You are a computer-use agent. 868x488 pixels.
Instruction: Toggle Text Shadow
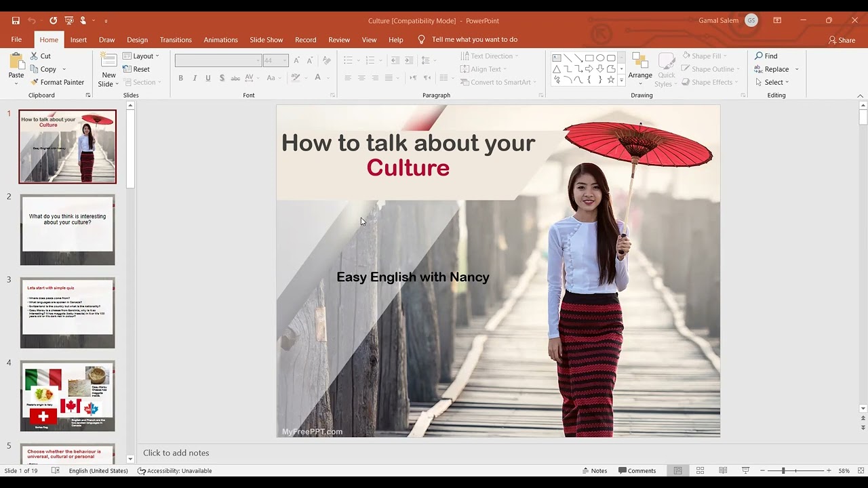(222, 78)
